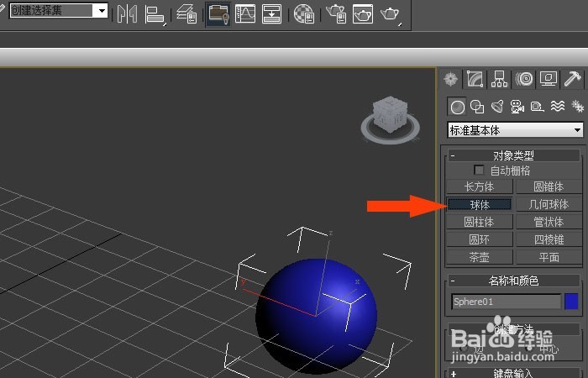Image resolution: width=588 pixels, height=378 pixels.
Task: Click the 四棱锥 pyramid button
Action: click(x=549, y=239)
